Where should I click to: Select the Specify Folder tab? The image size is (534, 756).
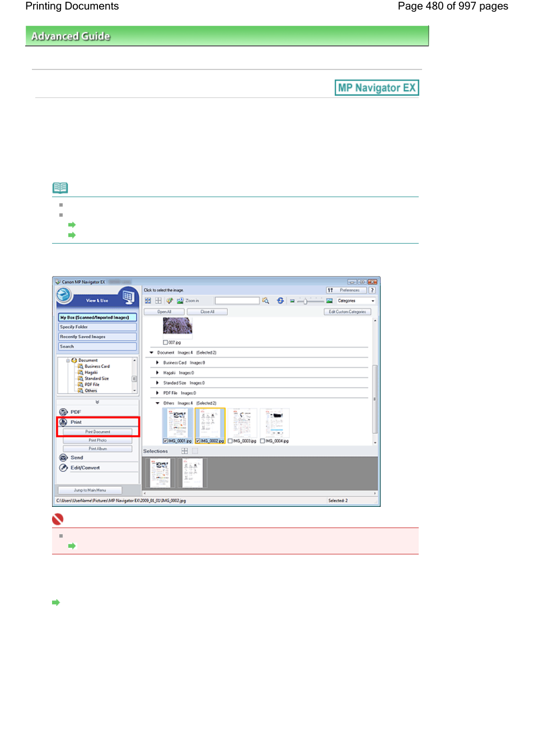pos(97,327)
